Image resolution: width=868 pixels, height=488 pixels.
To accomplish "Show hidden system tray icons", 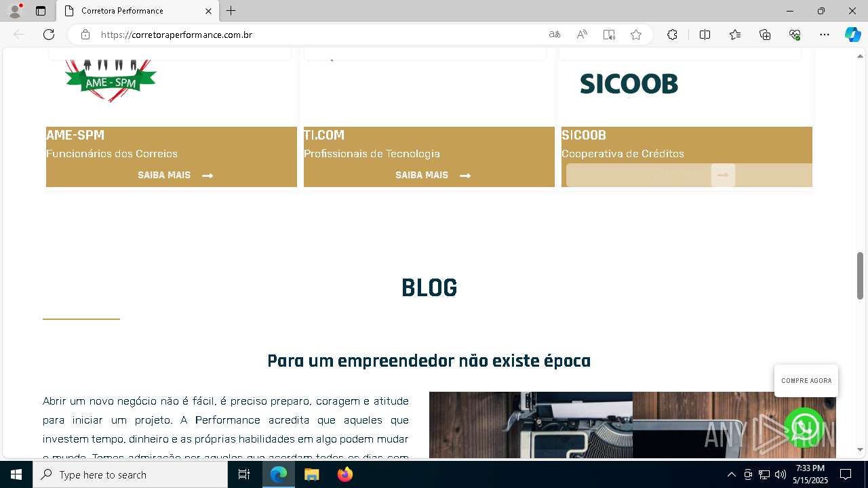I will (x=731, y=474).
